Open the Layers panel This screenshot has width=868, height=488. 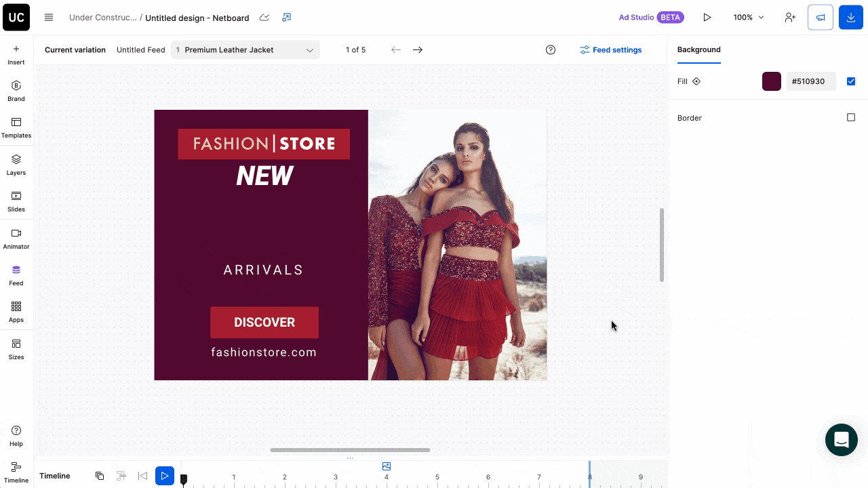pyautogui.click(x=16, y=165)
